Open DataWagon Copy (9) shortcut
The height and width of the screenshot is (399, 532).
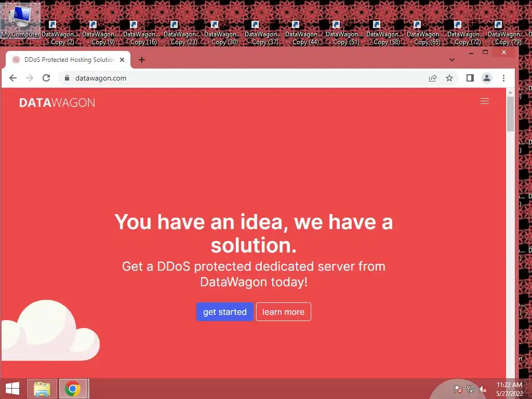(101, 33)
